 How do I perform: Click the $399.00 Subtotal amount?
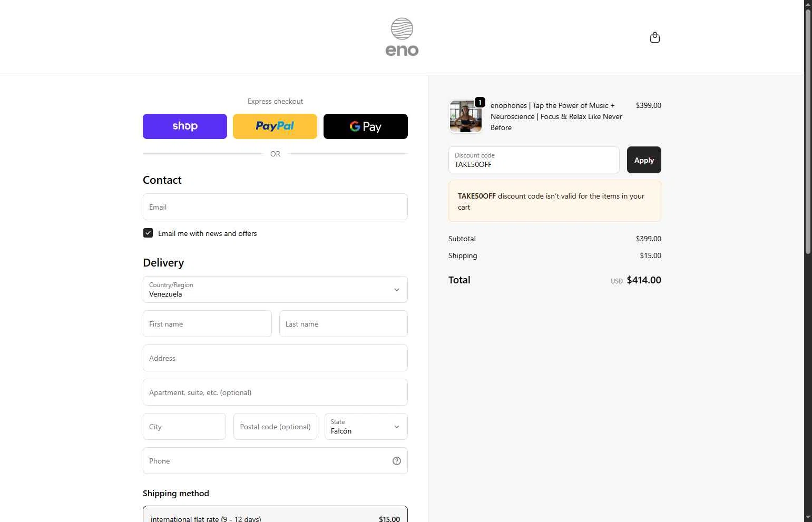click(648, 239)
